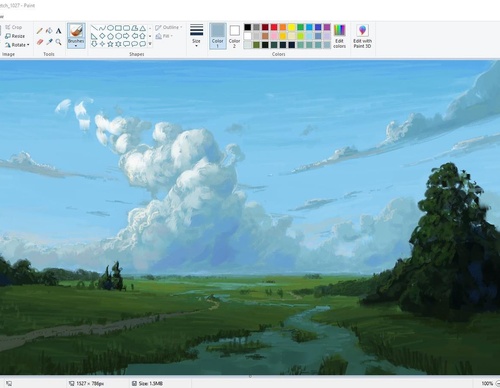Choose the Polygon shape
The width and height of the screenshot is (500, 388).
[x=134, y=28]
